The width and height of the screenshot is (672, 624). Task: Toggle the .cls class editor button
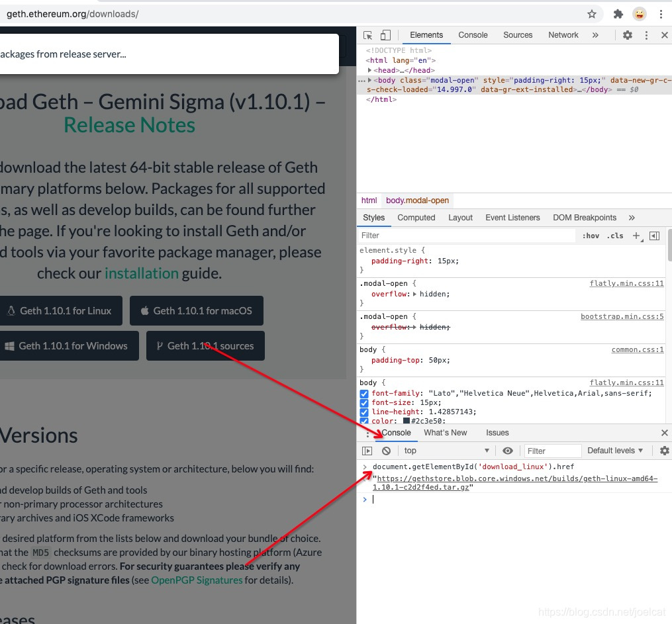click(615, 236)
